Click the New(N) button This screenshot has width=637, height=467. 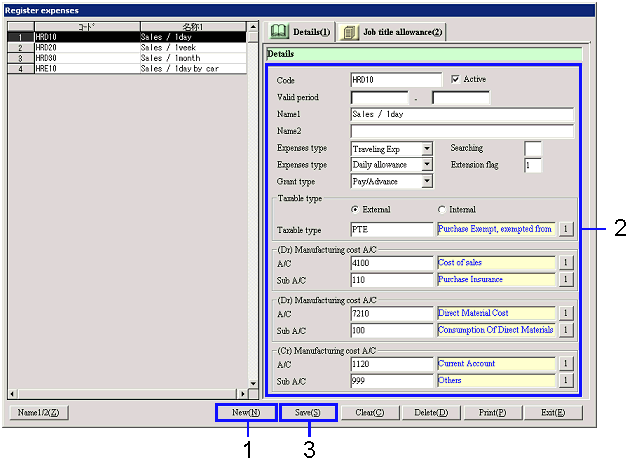pos(246,412)
